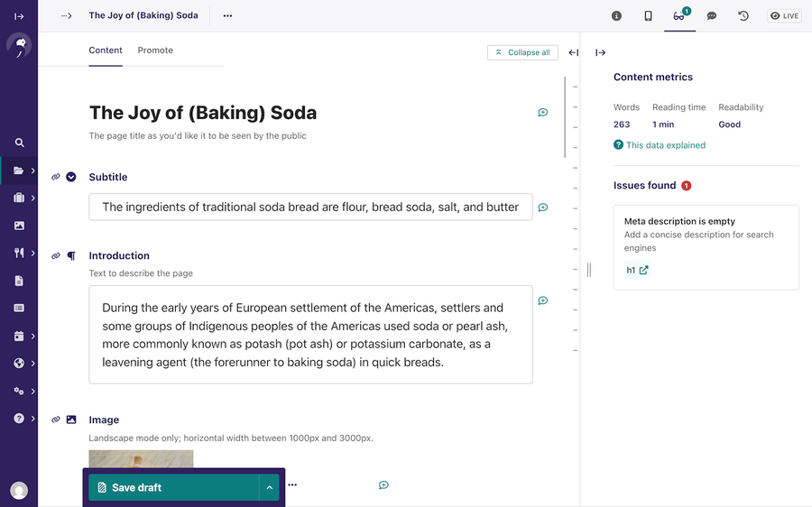Expand the Pages submenu chevron in the sidebar
812x507 pixels.
click(x=32, y=171)
